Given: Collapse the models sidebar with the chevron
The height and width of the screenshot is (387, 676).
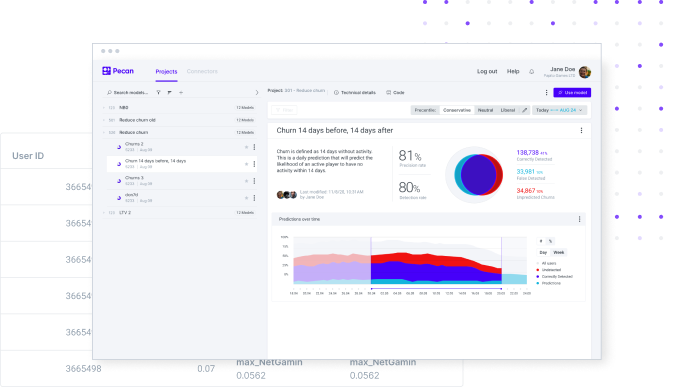Looking at the screenshot, I should [x=257, y=92].
